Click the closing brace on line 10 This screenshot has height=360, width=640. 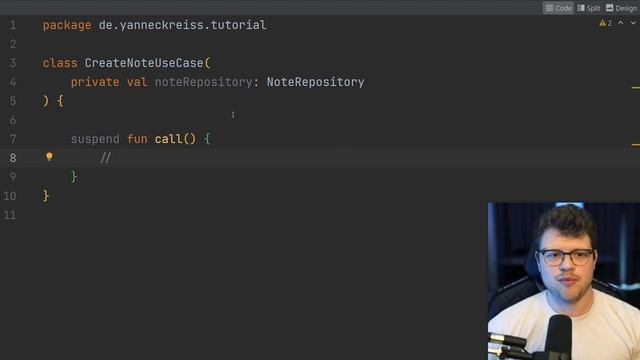(46, 196)
